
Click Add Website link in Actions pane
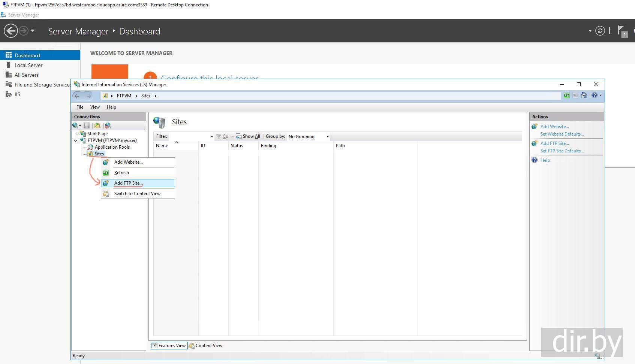pos(554,127)
